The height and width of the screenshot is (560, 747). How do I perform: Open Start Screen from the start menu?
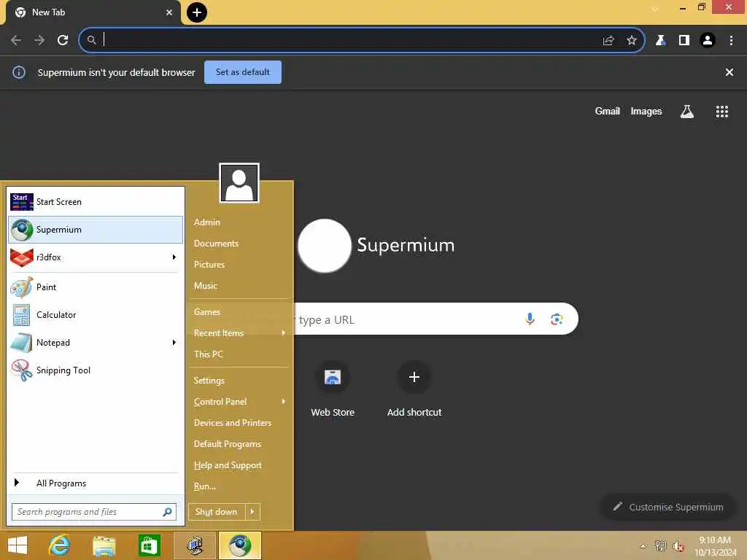(x=96, y=202)
